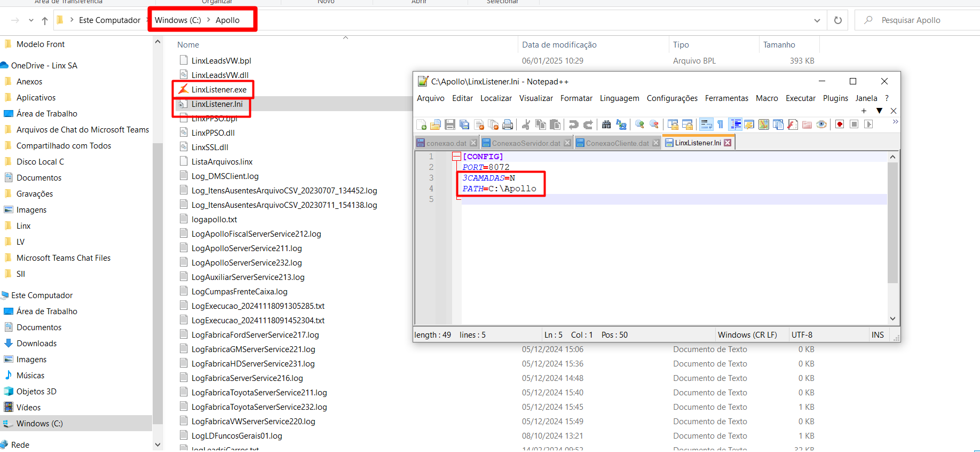
Task: Select LinxListener.exe in file list
Action: [219, 90]
